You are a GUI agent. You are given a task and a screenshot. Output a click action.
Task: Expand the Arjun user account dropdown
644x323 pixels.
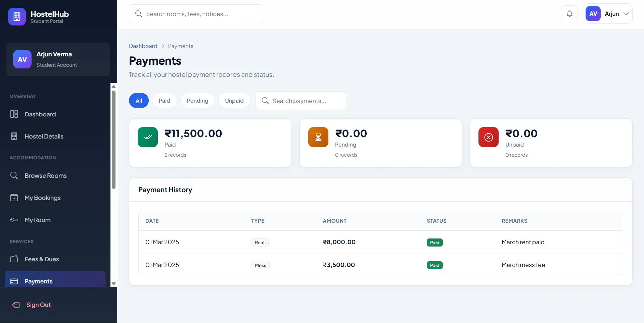click(x=608, y=14)
